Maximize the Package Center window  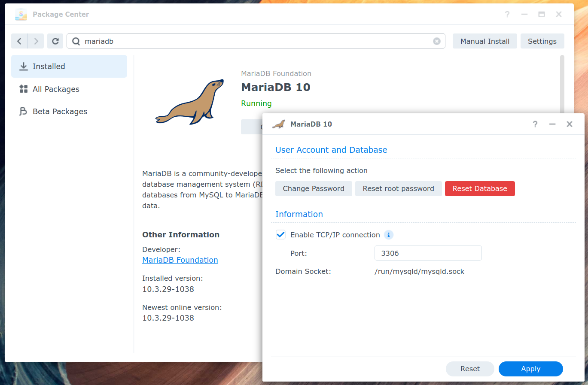pyautogui.click(x=542, y=14)
